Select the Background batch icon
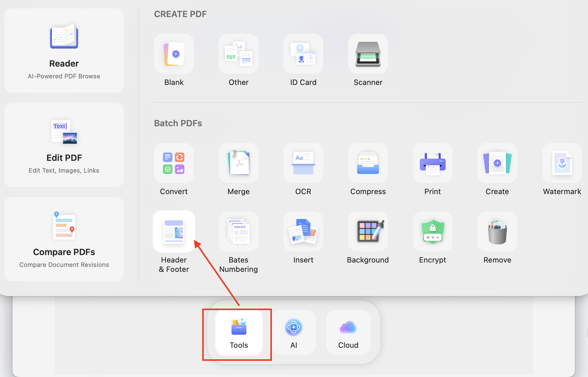Image resolution: width=588 pixels, height=377 pixels. pyautogui.click(x=368, y=231)
